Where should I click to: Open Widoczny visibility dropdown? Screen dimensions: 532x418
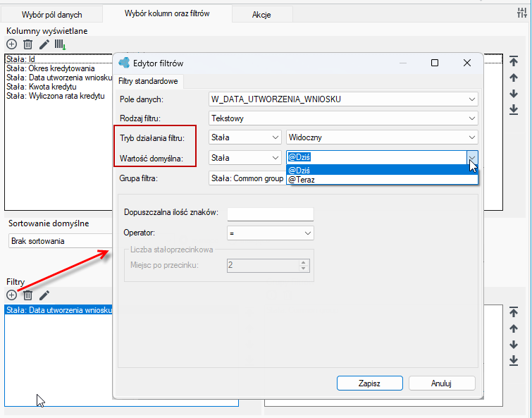point(382,137)
